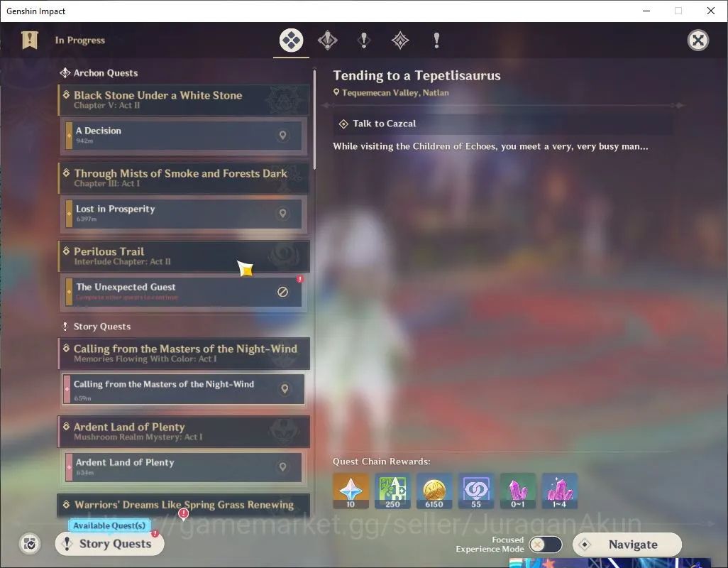The image size is (728, 568).
Task: Click the location pin for Ardent Land of Plenty step
Action: [282, 466]
